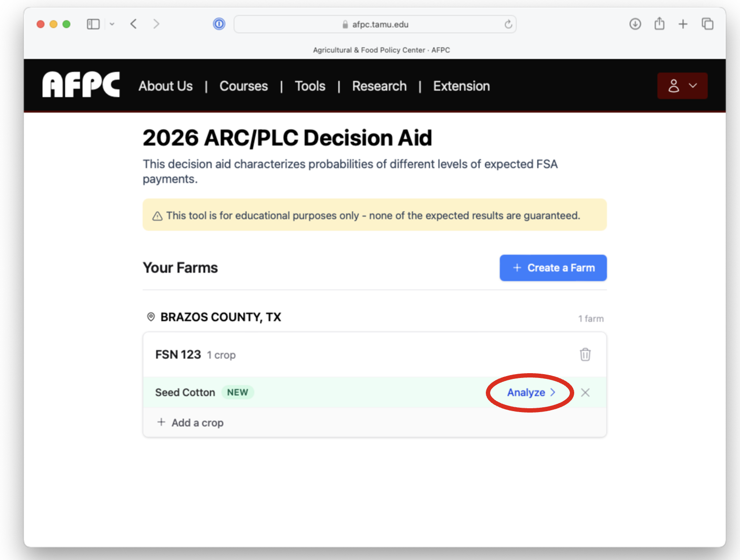Show tab overview icon
Screen dimensions: 740x560
click(x=707, y=24)
